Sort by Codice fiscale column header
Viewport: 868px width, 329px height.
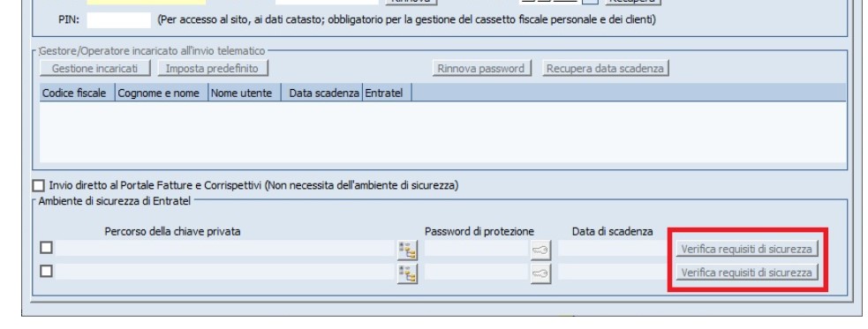click(x=77, y=93)
